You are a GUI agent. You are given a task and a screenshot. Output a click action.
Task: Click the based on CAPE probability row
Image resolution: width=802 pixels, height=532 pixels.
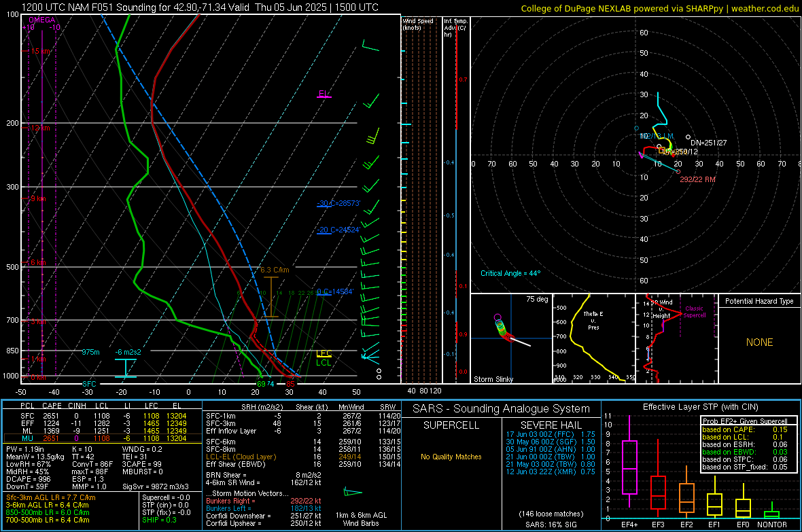[x=745, y=429]
